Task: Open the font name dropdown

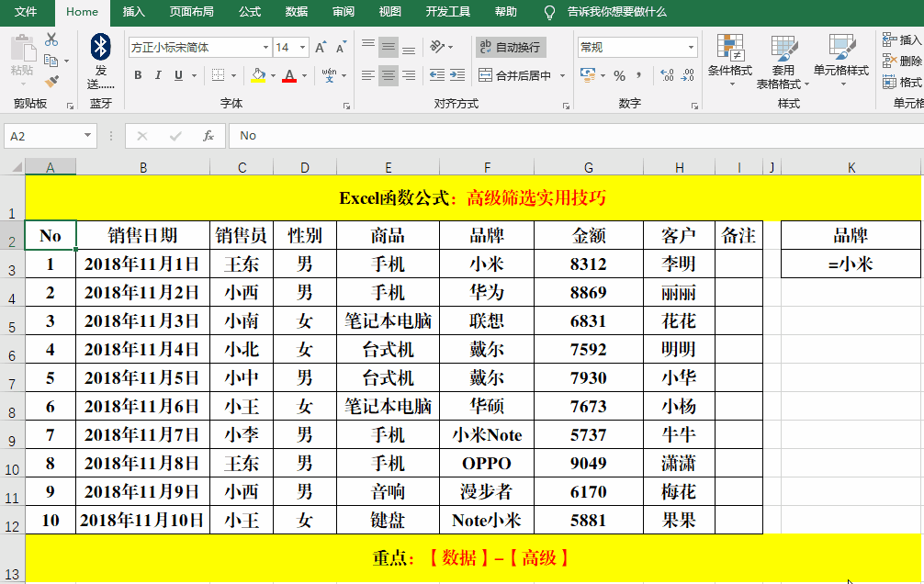Action: (x=265, y=47)
